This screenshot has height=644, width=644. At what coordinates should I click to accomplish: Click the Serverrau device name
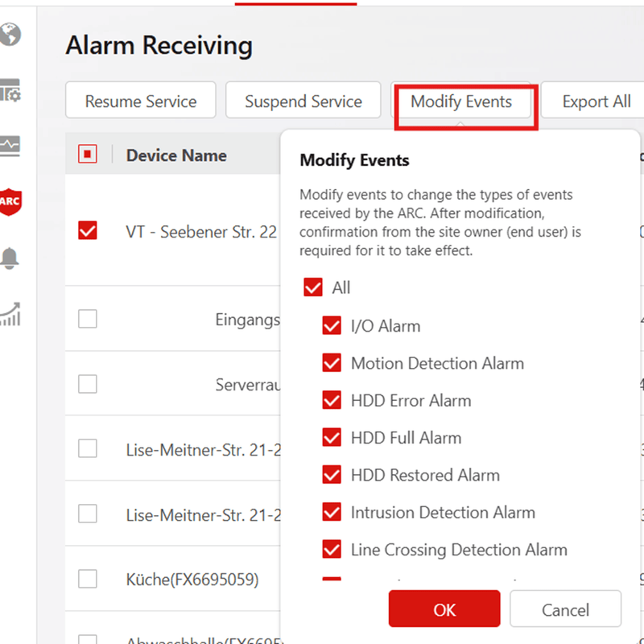point(248,385)
